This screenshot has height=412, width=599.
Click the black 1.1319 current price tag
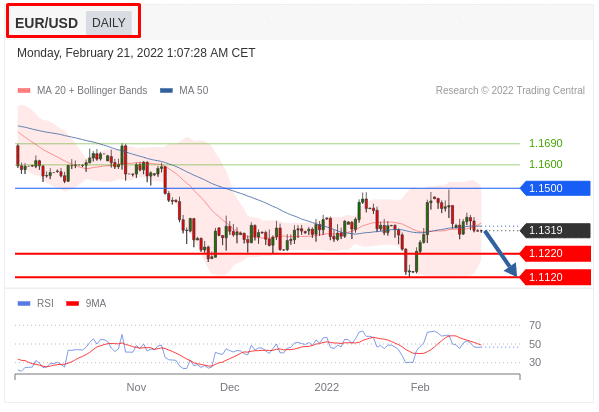[x=556, y=230]
